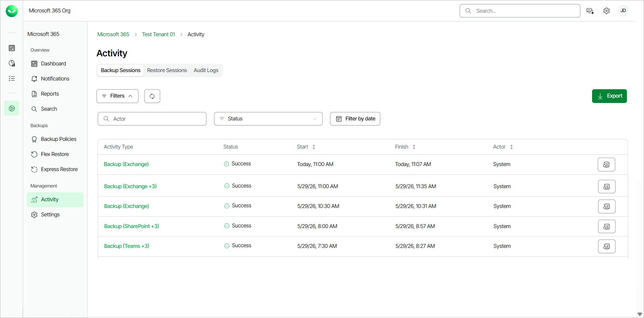Click Microsoft 365 Org title text

(x=50, y=11)
